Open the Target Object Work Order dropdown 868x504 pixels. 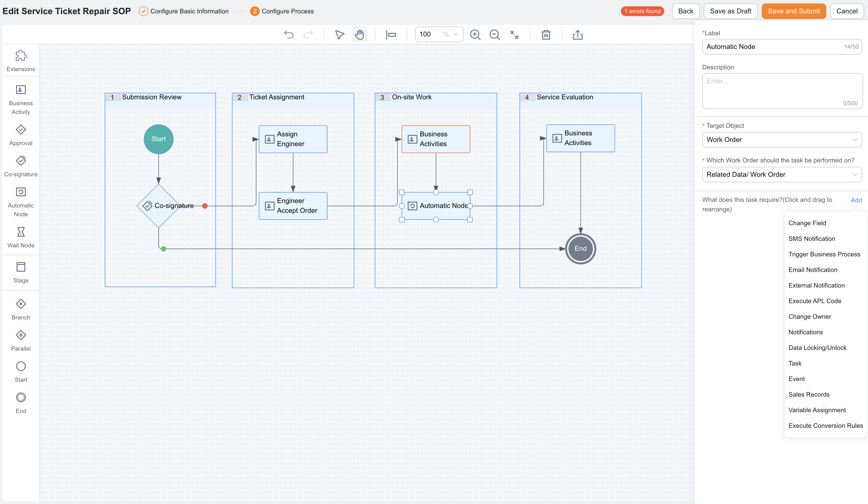click(x=782, y=140)
